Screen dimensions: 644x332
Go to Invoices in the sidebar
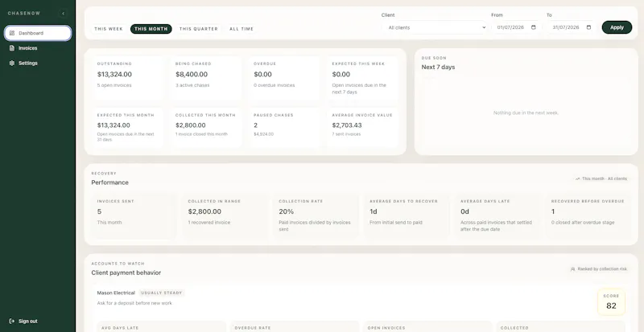(x=38, y=48)
